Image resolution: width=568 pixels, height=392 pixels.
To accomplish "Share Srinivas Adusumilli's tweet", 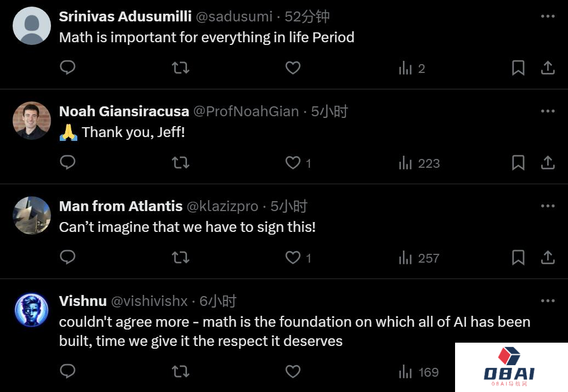I will point(548,68).
